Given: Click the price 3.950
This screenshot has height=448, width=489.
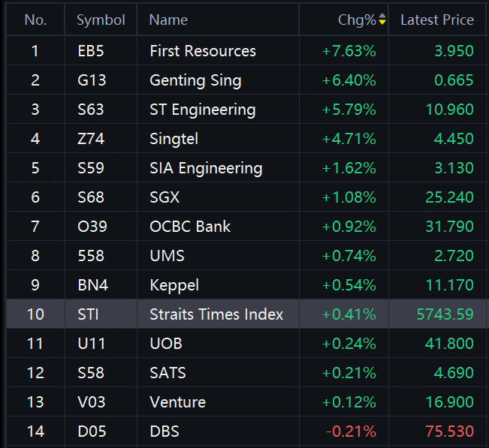Looking at the screenshot, I should click(x=454, y=51).
